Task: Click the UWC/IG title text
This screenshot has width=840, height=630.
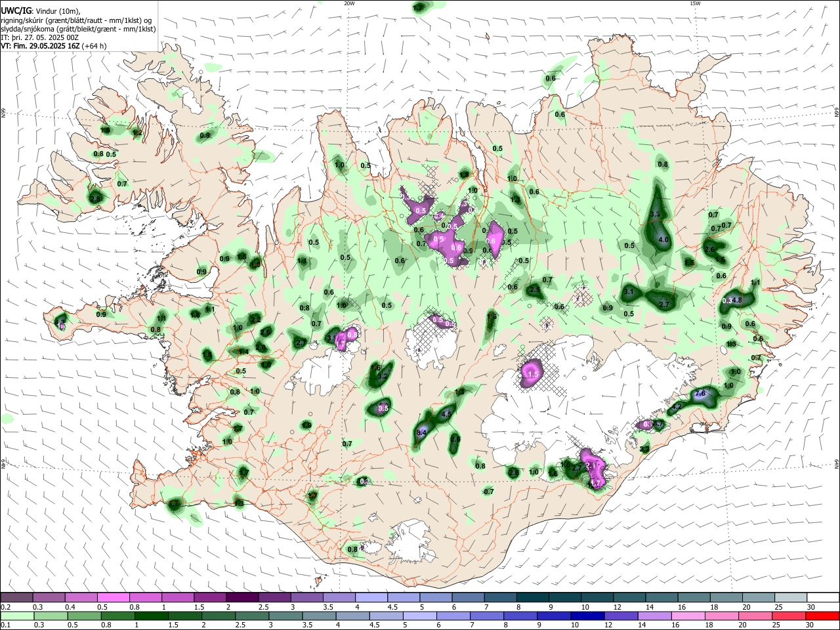Action: tap(16, 10)
